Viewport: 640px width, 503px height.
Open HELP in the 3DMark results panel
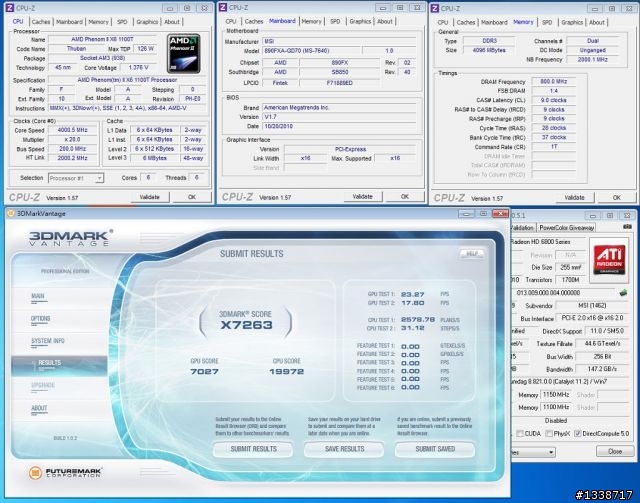pyautogui.click(x=471, y=254)
